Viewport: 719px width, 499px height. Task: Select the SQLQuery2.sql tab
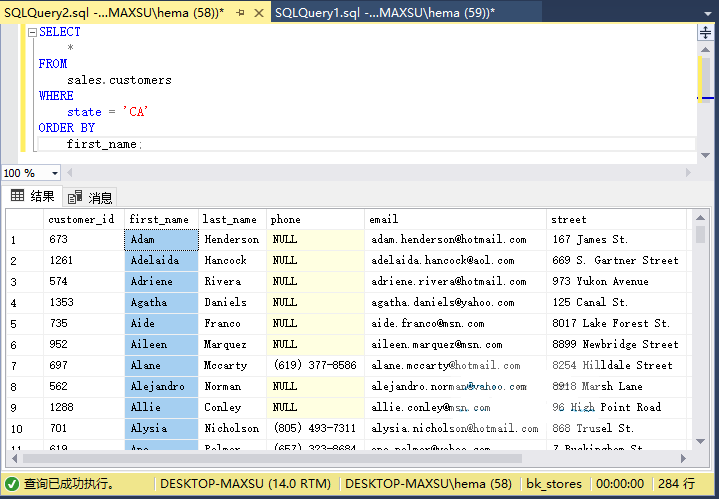pyautogui.click(x=114, y=12)
